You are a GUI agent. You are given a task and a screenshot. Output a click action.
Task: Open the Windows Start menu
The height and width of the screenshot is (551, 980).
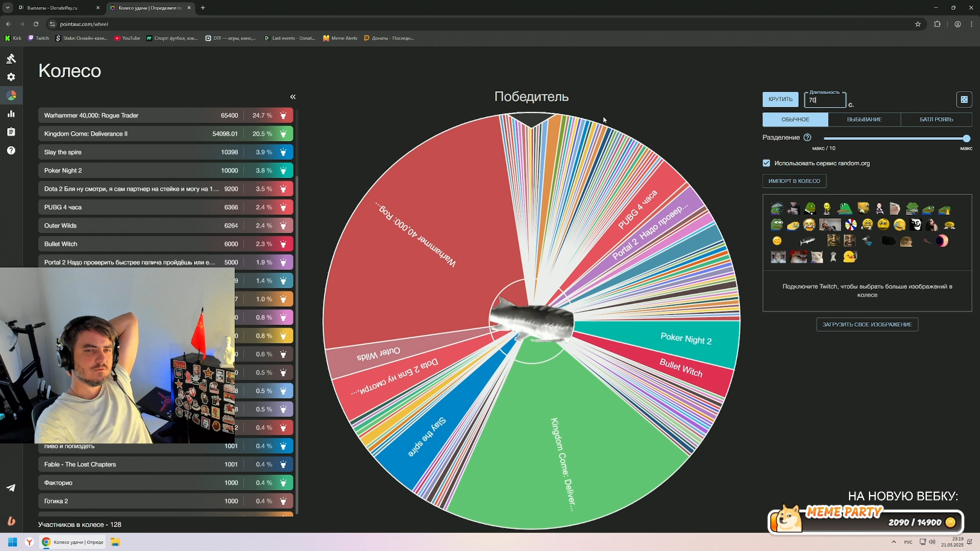(x=12, y=542)
